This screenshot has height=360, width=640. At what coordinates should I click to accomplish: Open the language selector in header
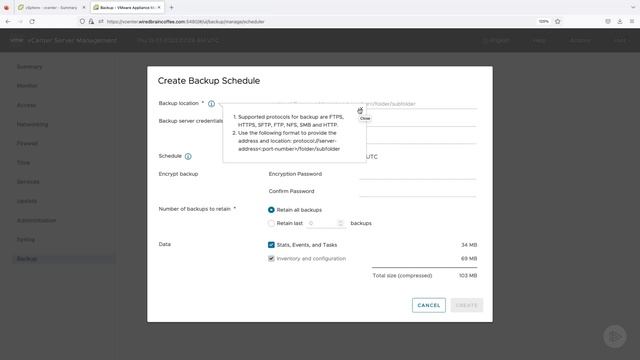(x=496, y=40)
